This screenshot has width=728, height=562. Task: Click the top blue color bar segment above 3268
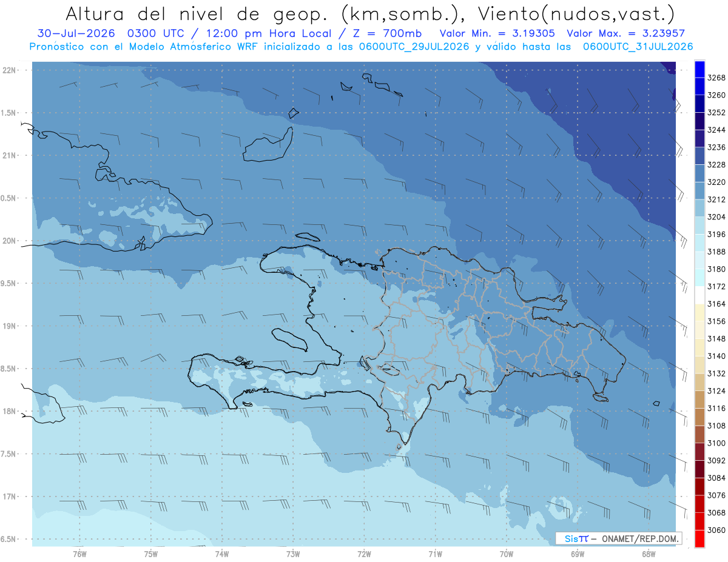coord(699,69)
